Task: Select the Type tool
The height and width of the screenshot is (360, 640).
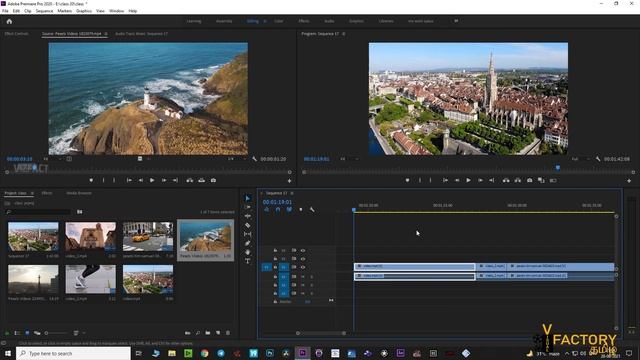Action: 248,261
